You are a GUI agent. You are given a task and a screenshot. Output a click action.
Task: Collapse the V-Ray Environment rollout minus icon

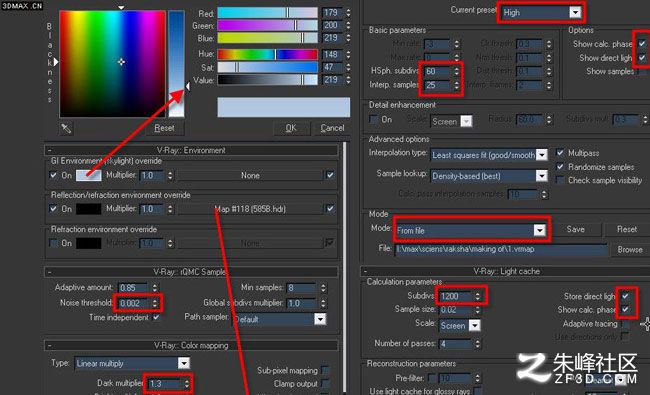point(49,150)
